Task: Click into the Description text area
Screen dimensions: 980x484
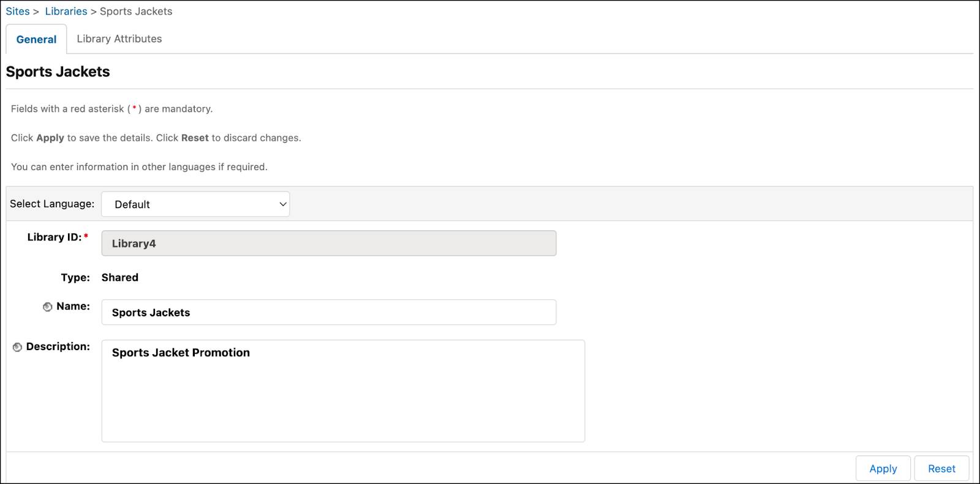Action: pyautogui.click(x=343, y=391)
